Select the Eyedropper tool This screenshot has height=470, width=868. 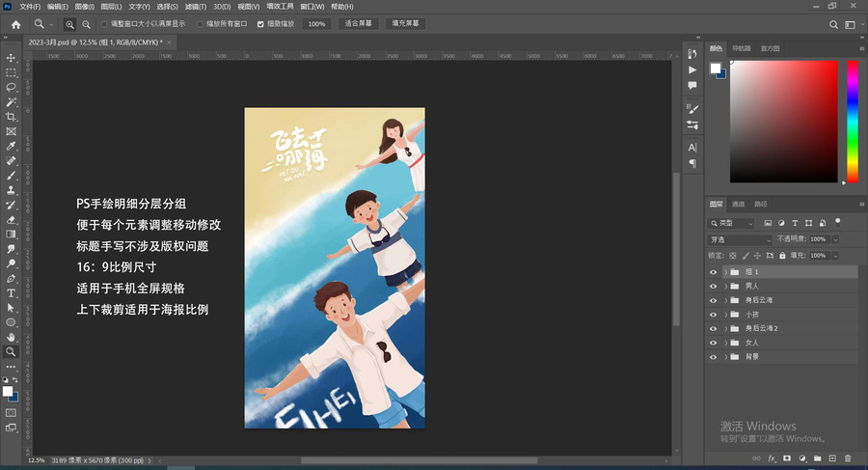point(11,146)
